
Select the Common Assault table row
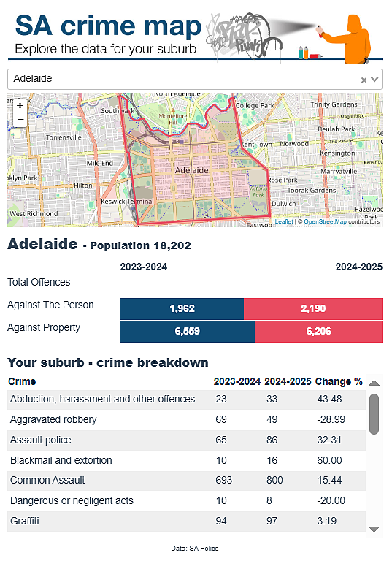(186, 480)
